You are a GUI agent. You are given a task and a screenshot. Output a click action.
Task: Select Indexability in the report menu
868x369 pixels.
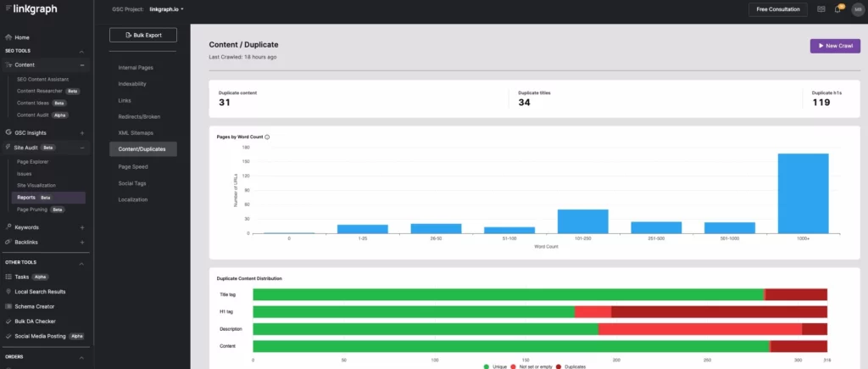(135, 84)
